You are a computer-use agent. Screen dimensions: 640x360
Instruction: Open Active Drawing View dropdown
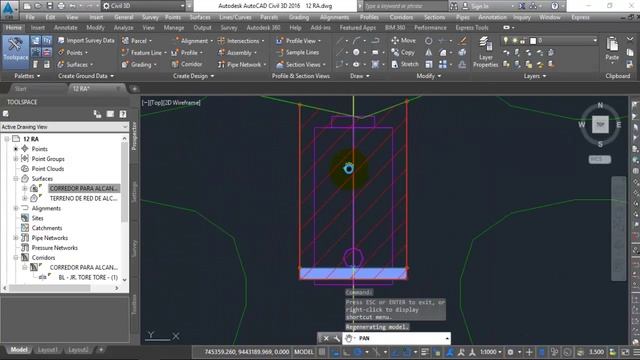[64, 127]
